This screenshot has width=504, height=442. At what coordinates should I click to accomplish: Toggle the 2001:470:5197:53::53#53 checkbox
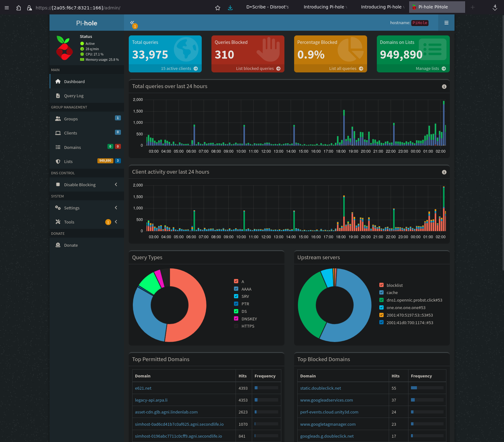[x=382, y=315]
